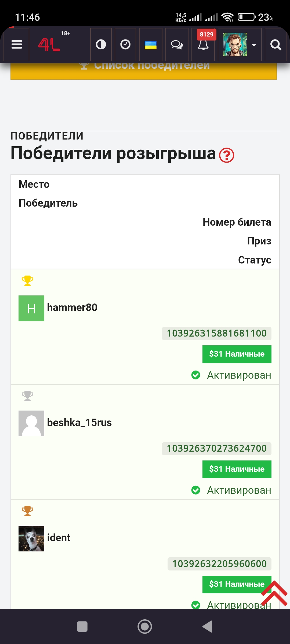Tap the ident user avatar
Image resolution: width=290 pixels, height=644 pixels.
pos(31,538)
